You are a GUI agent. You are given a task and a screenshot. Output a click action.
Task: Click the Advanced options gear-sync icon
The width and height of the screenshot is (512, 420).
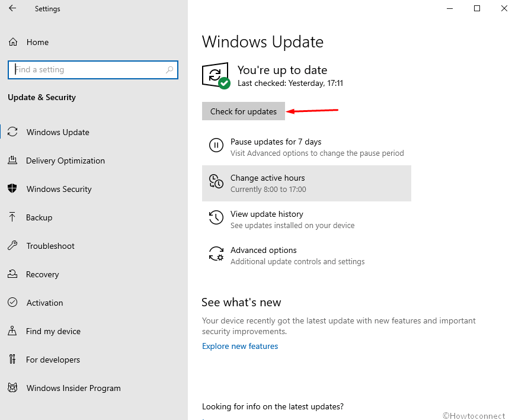coord(216,254)
